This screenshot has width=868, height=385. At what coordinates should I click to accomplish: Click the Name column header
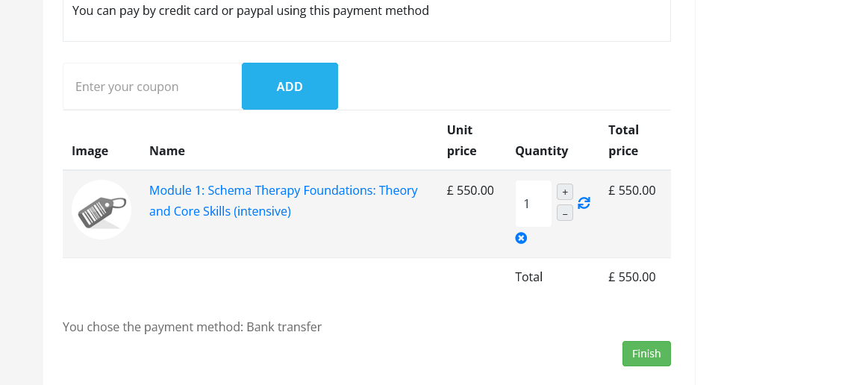click(167, 151)
